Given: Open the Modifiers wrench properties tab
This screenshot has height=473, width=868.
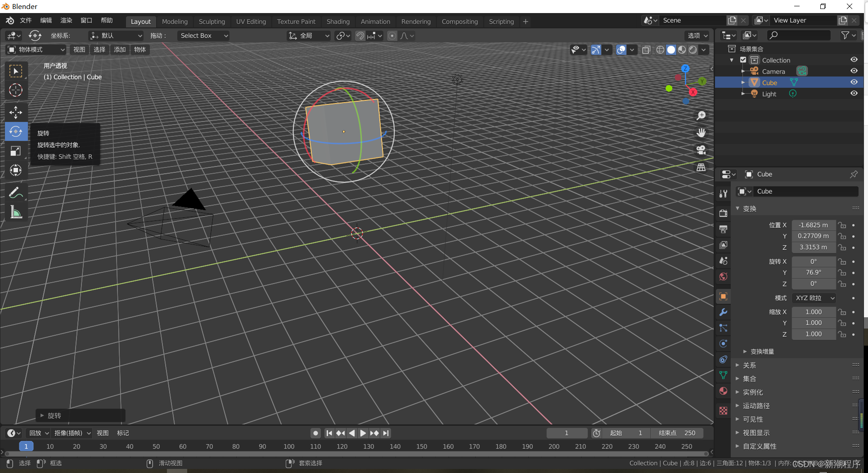Looking at the screenshot, I should click(723, 312).
